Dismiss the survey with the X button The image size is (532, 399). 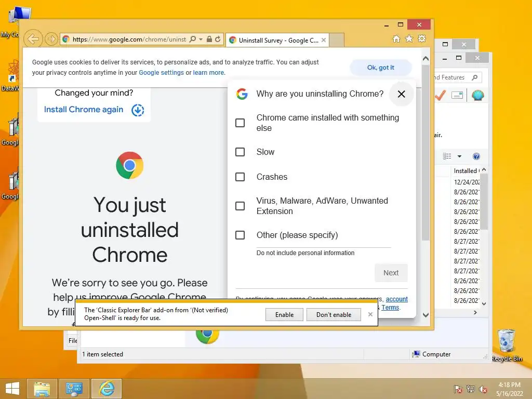tap(402, 94)
